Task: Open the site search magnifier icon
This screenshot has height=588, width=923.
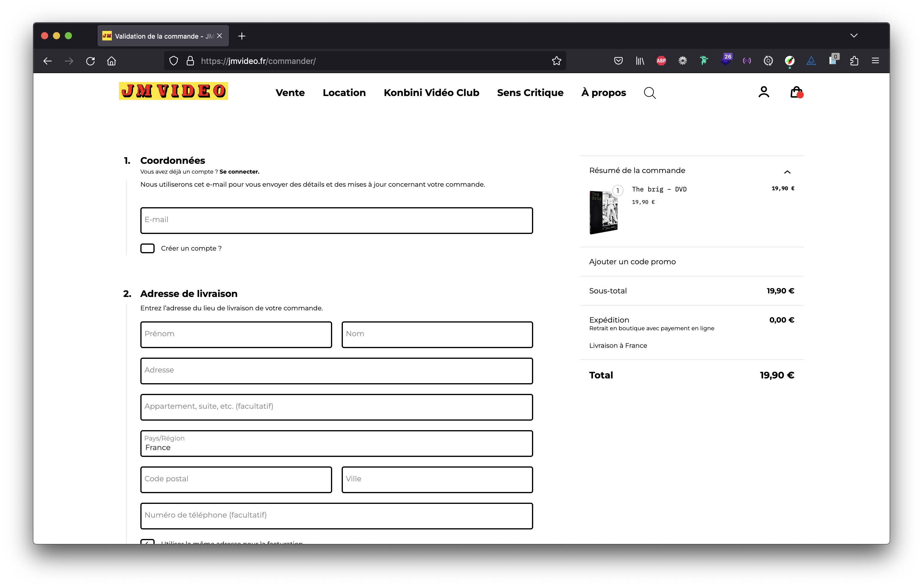Action: pos(650,93)
